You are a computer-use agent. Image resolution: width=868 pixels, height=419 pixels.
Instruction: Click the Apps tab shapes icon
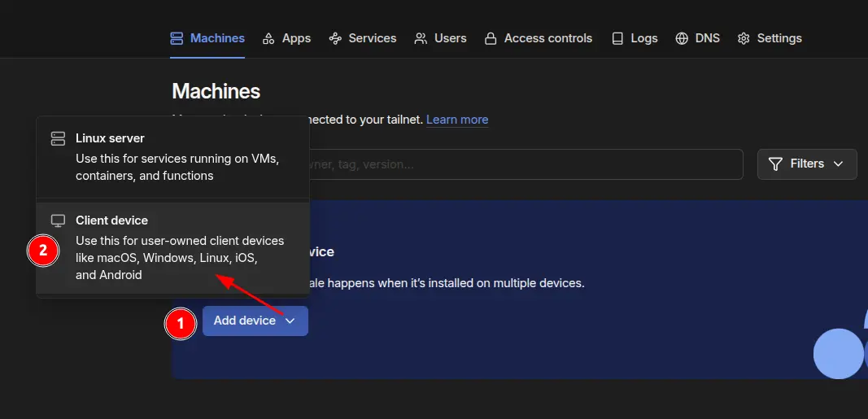click(x=268, y=38)
